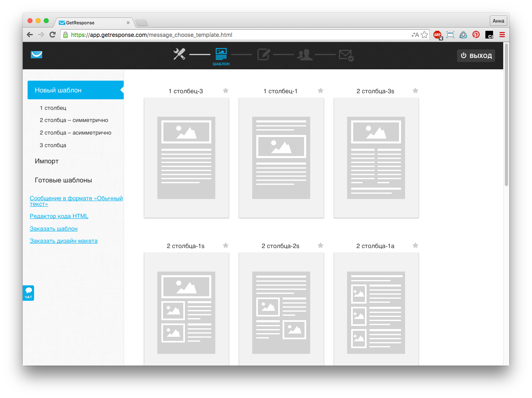
Task: Expand the Импорт section
Action: click(x=47, y=161)
